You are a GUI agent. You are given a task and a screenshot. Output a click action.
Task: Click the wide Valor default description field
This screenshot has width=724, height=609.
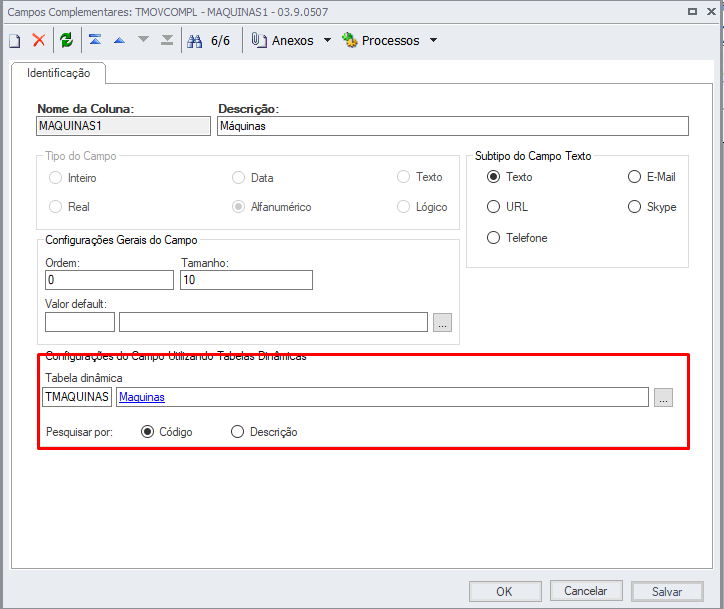pyautogui.click(x=273, y=322)
